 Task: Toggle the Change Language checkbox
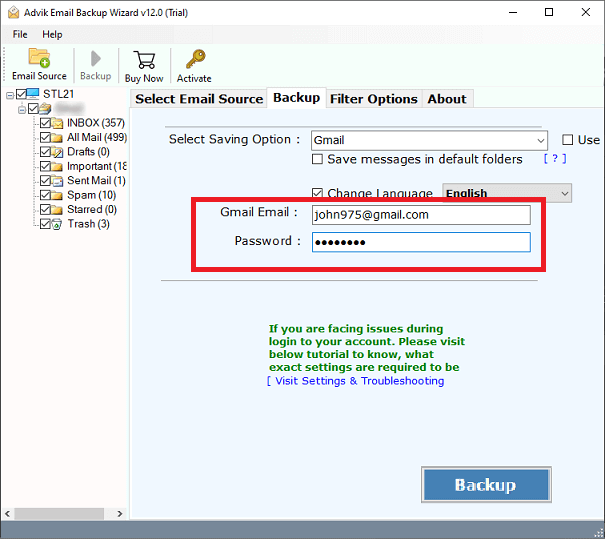tap(317, 193)
